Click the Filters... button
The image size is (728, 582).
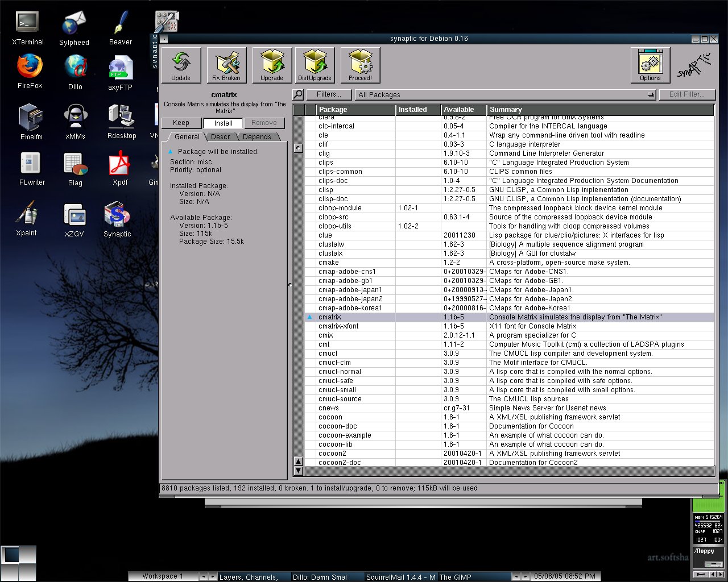pos(329,94)
